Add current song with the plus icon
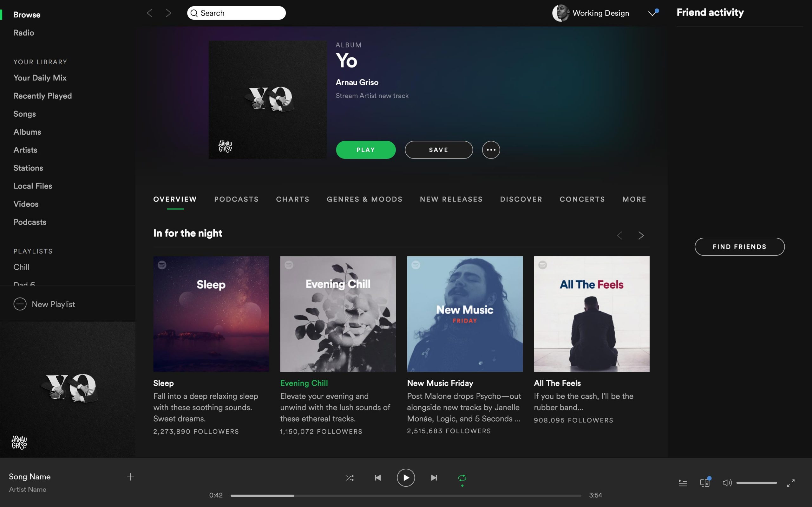The image size is (812, 507). pyautogui.click(x=131, y=477)
